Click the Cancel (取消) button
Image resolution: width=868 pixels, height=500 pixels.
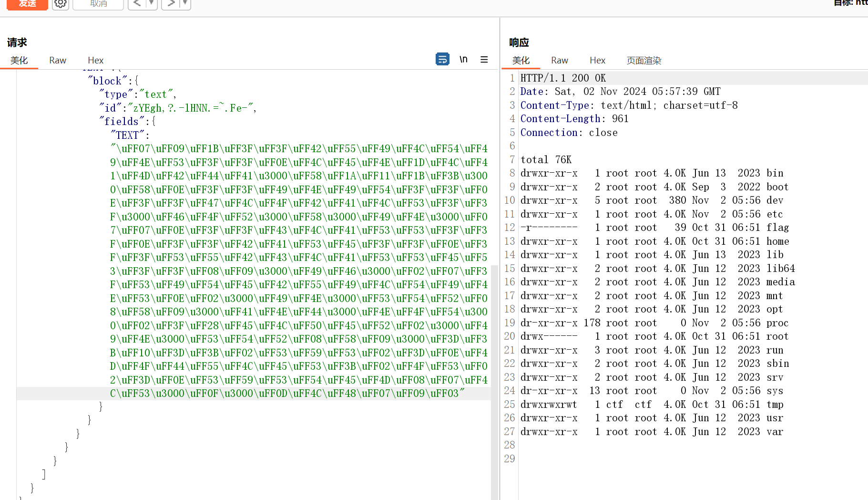click(x=98, y=4)
